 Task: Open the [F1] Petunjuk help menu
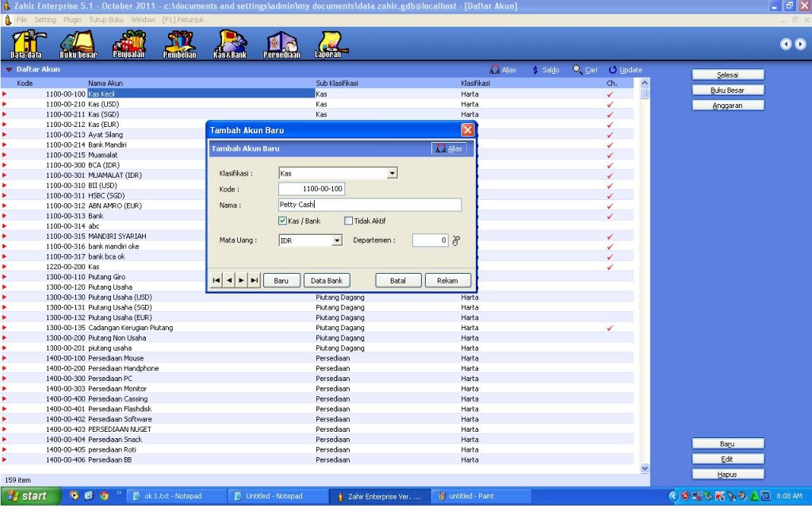coord(183,20)
